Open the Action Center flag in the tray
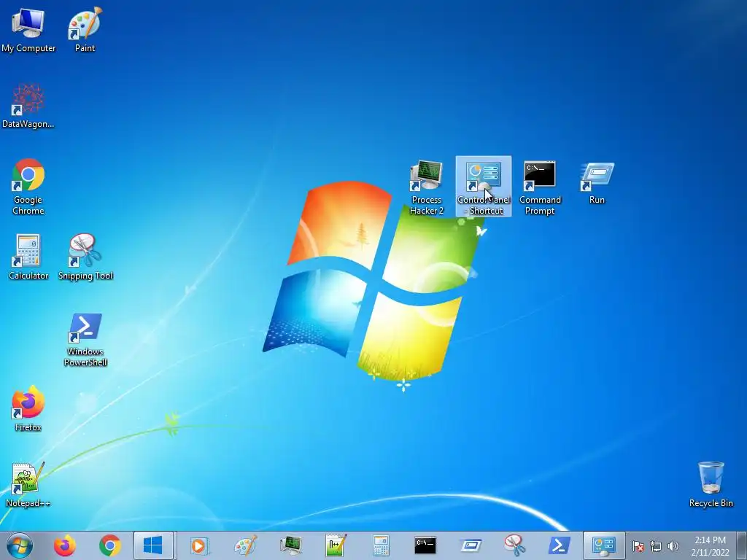 tap(638, 546)
